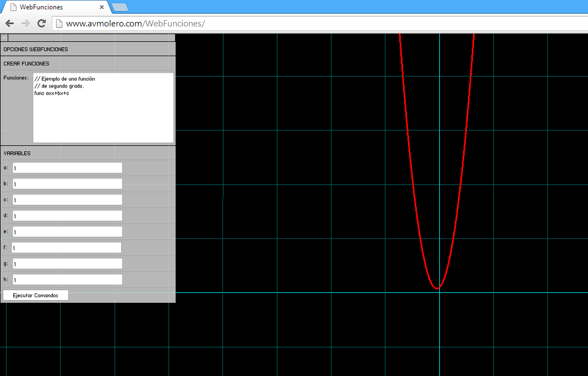
Task: Reload the WebFunciones page
Action: click(x=41, y=23)
